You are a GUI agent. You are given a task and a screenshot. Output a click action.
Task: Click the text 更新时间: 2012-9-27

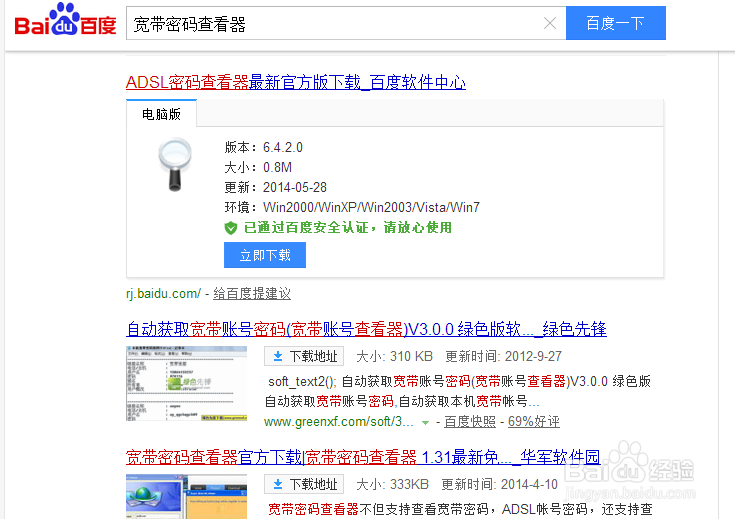pyautogui.click(x=503, y=356)
